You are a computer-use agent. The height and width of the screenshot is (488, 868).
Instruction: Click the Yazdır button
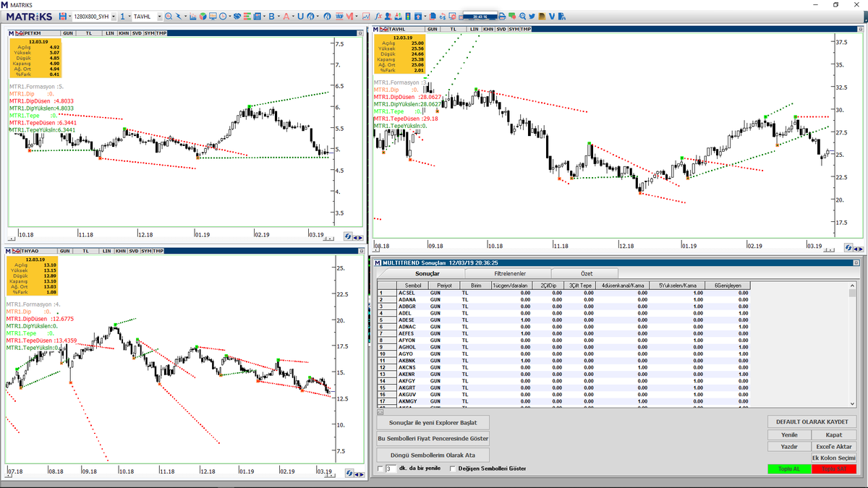[790, 447]
